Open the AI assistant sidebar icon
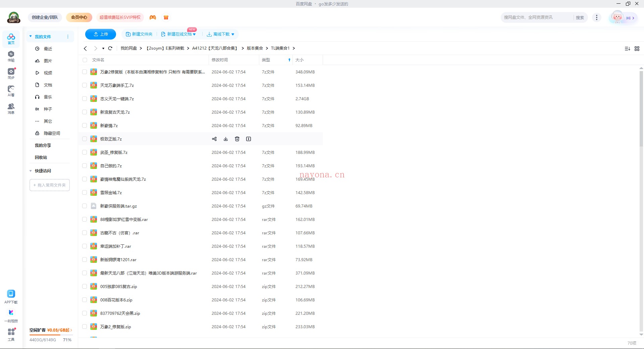Screen dimensions: 644x349 11,91
